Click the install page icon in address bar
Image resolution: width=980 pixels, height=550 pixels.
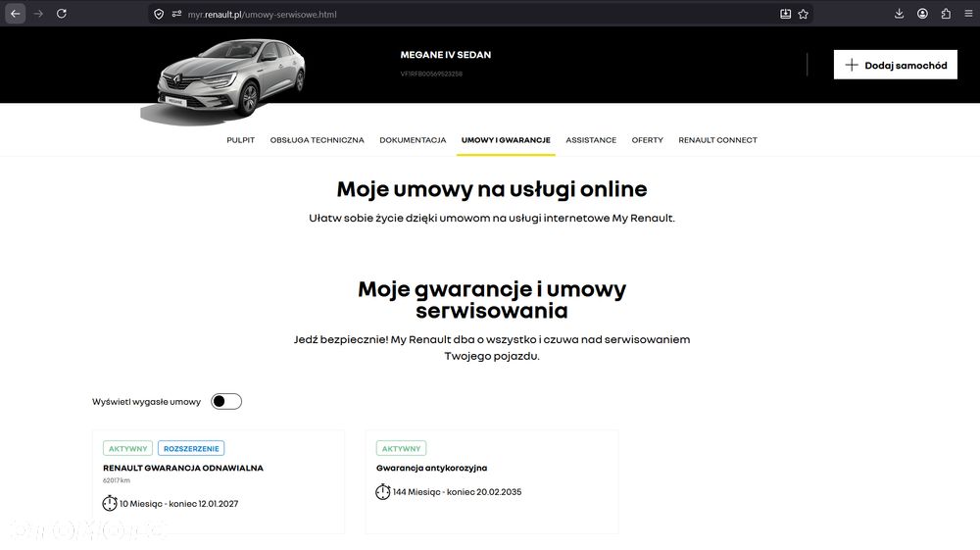(785, 14)
